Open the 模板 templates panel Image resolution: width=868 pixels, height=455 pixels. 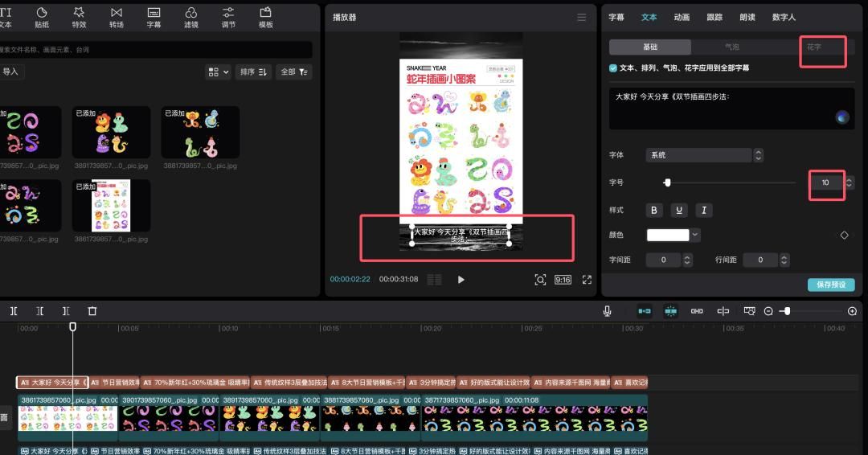coord(266,17)
